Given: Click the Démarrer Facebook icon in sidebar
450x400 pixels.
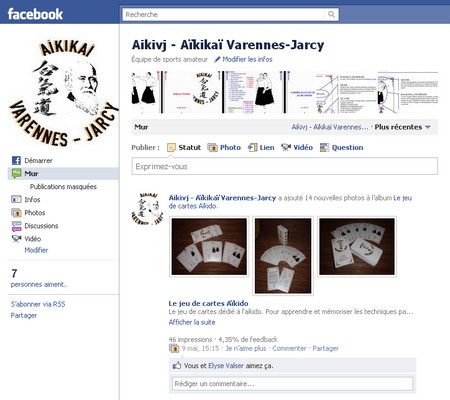Looking at the screenshot, I should [16, 160].
